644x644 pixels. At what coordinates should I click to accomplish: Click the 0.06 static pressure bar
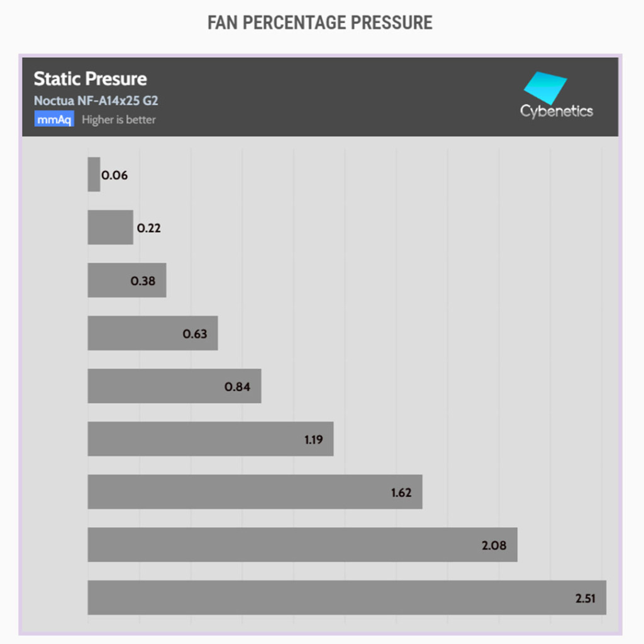94,175
